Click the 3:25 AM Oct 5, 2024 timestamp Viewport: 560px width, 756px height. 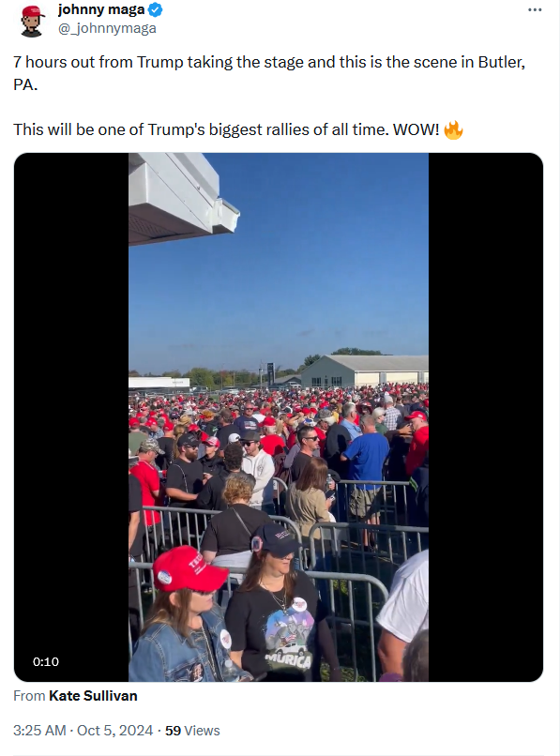point(83,731)
